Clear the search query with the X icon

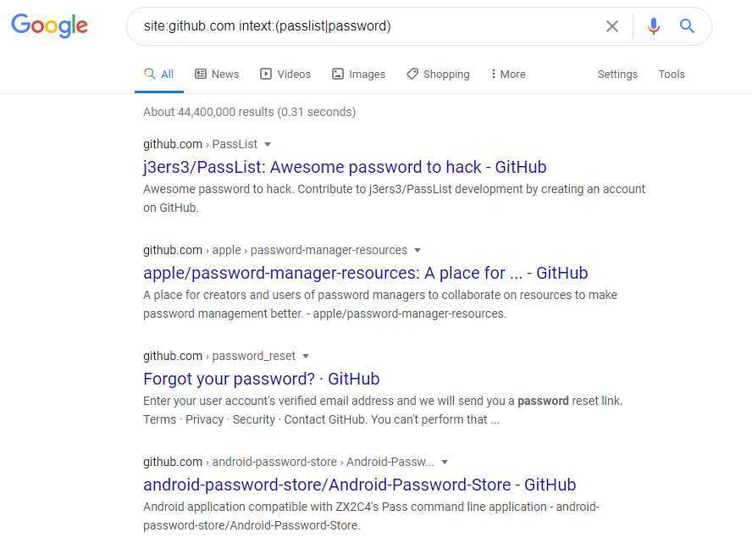click(611, 26)
